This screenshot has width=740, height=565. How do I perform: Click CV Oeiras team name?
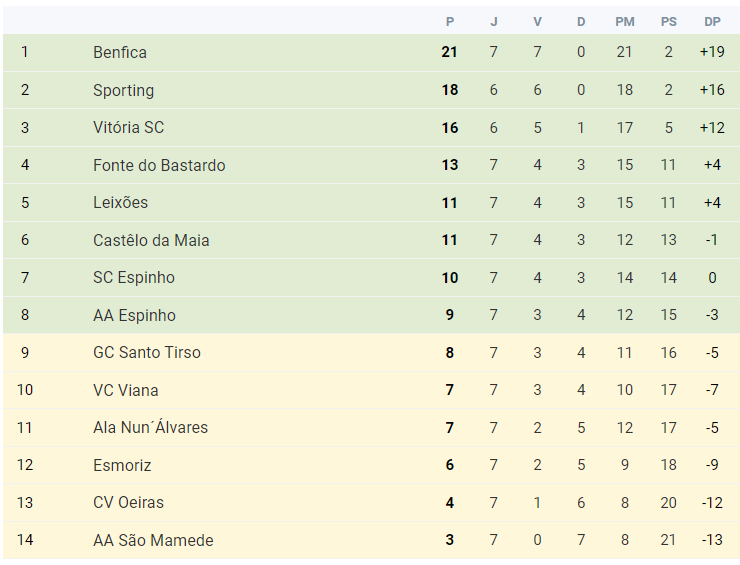(x=128, y=503)
